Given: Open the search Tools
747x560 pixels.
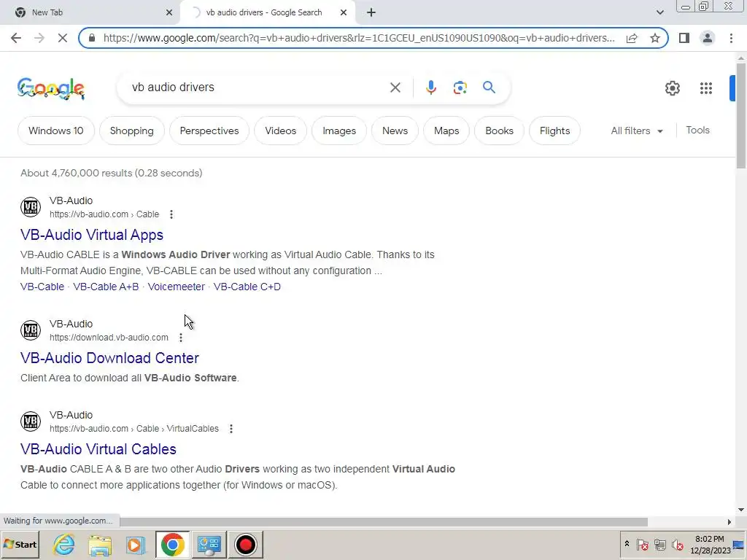Looking at the screenshot, I should [x=697, y=130].
